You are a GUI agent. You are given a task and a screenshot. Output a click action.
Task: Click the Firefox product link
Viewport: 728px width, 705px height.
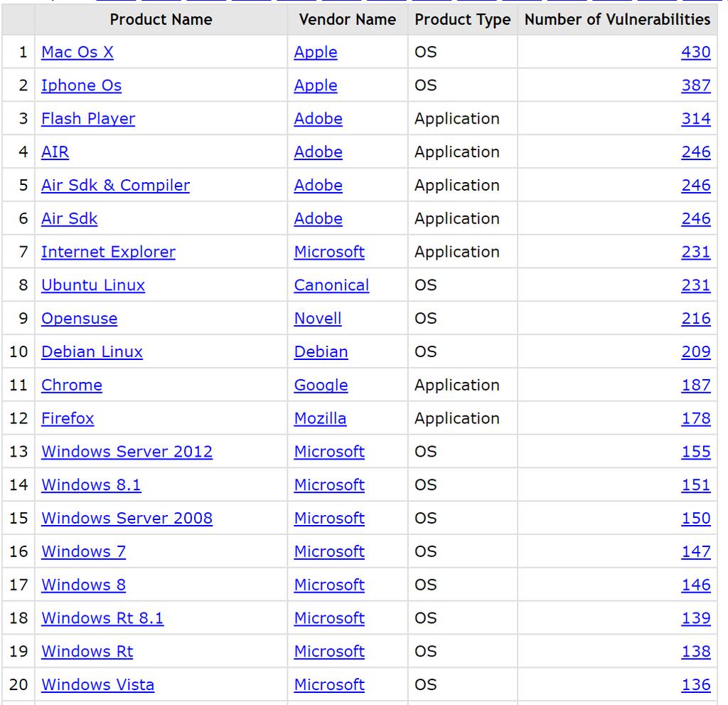pyautogui.click(x=68, y=418)
